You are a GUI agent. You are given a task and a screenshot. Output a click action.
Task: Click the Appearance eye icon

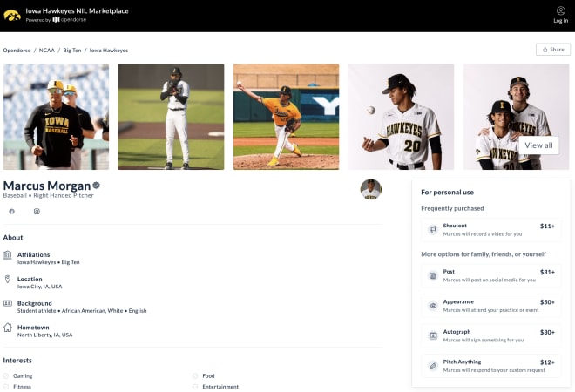(x=433, y=306)
